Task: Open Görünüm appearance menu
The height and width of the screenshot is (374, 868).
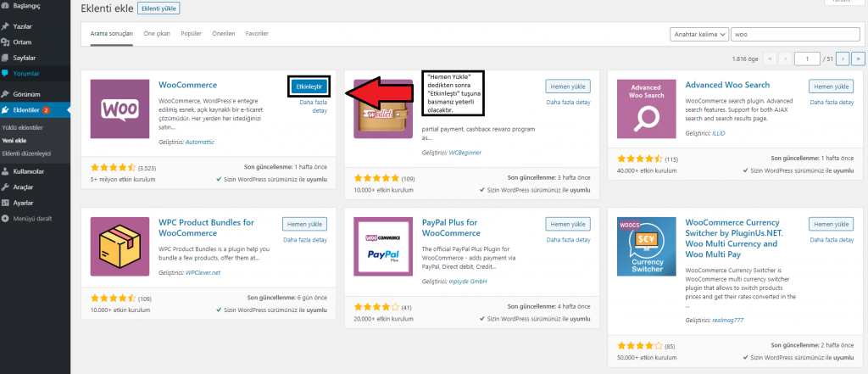Action: click(x=26, y=94)
